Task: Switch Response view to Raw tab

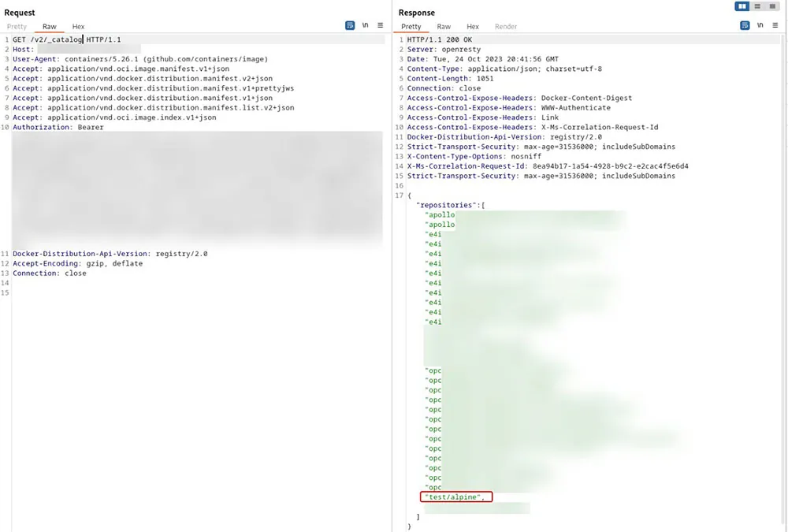Action: pyautogui.click(x=444, y=27)
